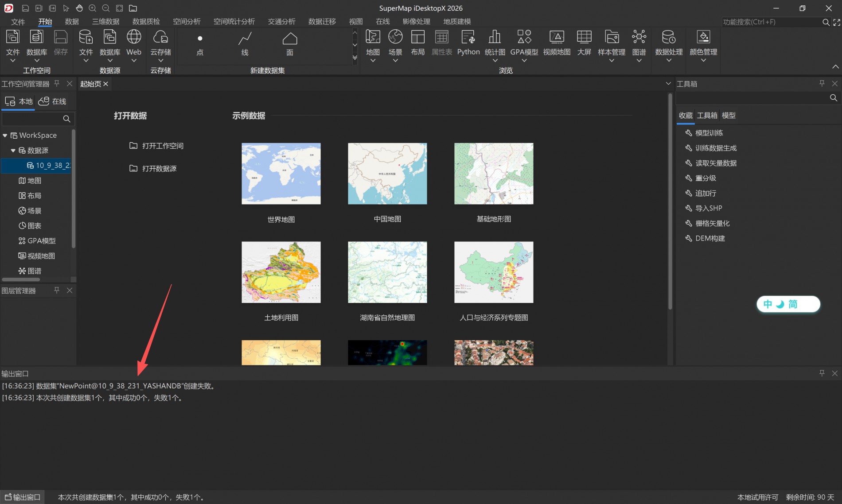Open the 模型 tab in the toolbox panel

[x=729, y=116]
